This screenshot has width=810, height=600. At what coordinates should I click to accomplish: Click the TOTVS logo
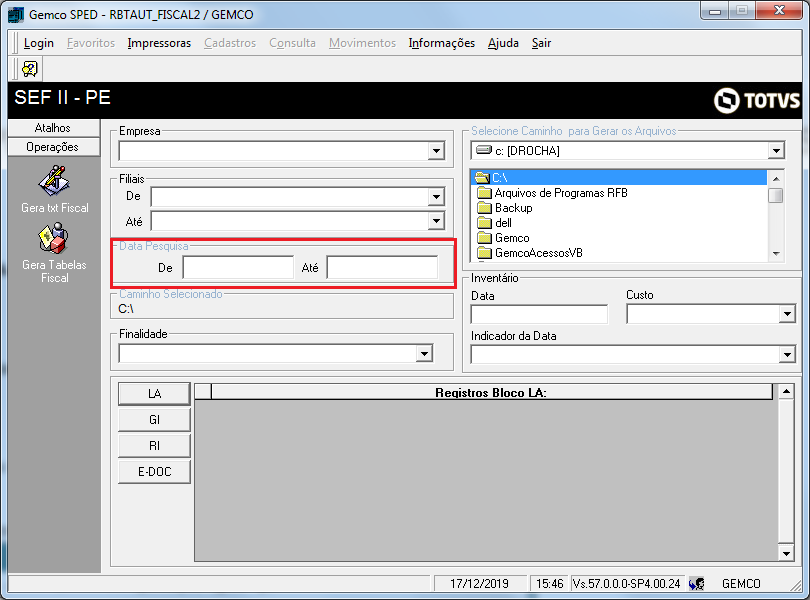(x=757, y=100)
